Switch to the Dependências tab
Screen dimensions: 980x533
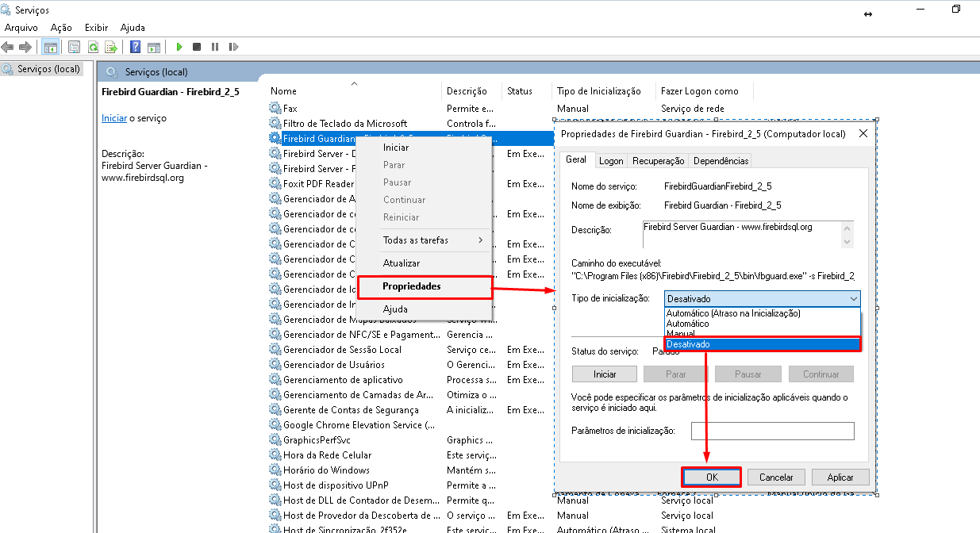(x=721, y=160)
